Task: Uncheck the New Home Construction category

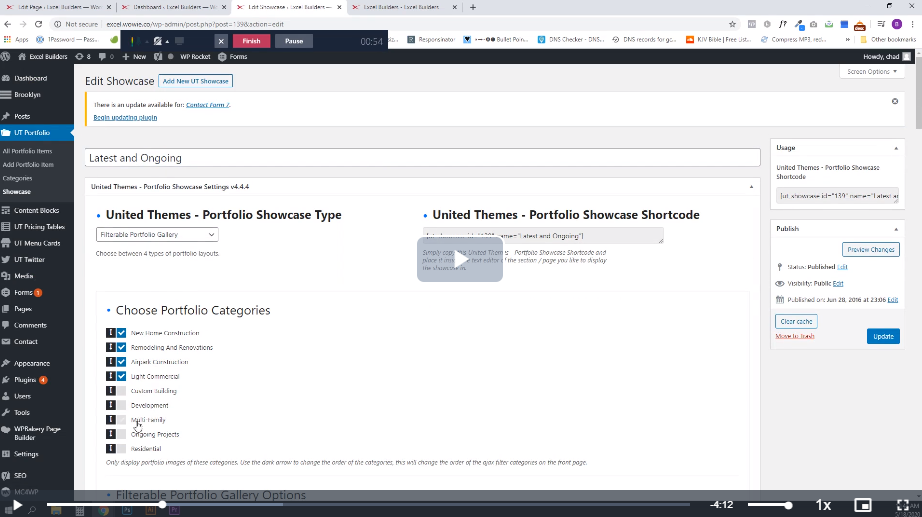Action: (122, 333)
